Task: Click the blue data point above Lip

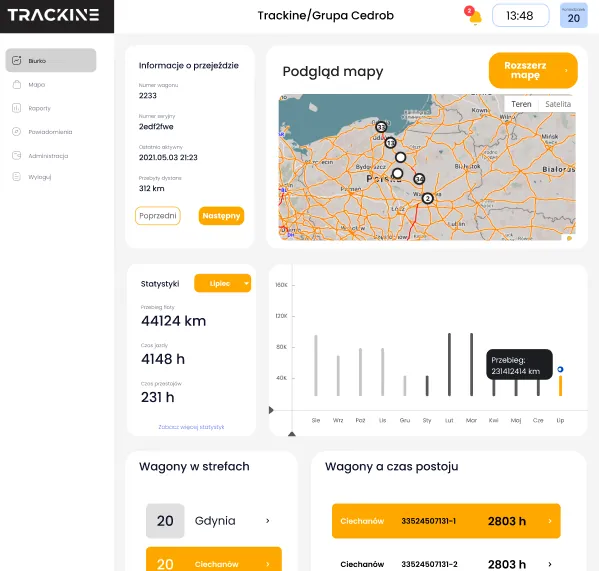Action: click(560, 369)
